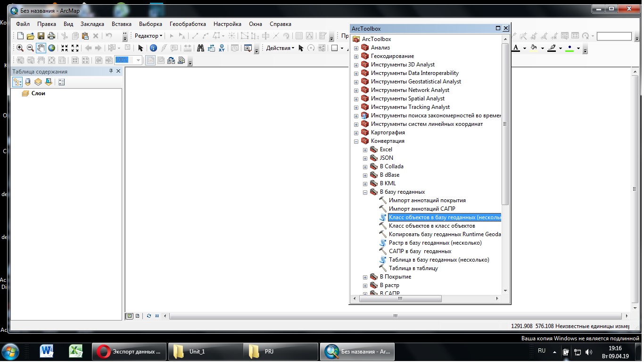Open the Геообработка menu
Image resolution: width=644 pixels, height=362 pixels.
(x=188, y=24)
